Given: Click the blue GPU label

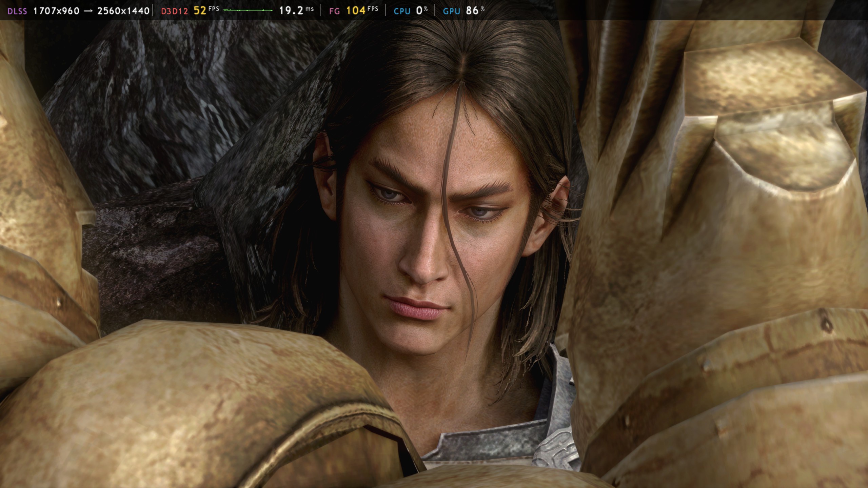Looking at the screenshot, I should (452, 11).
